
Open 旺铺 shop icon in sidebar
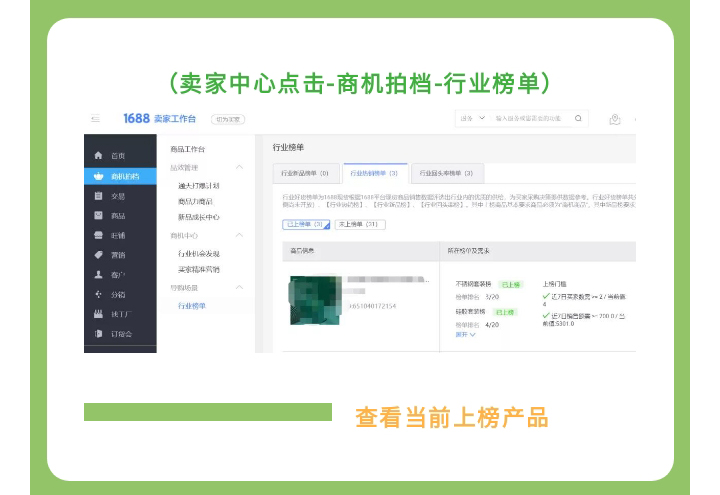click(98, 236)
